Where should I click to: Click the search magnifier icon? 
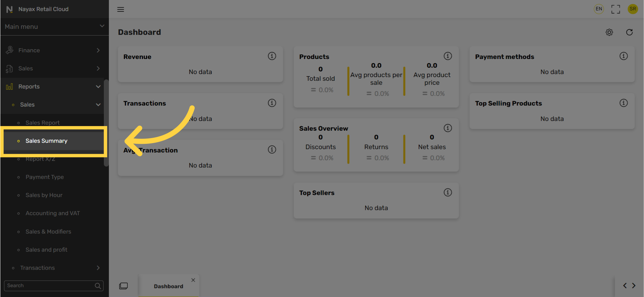(98, 286)
